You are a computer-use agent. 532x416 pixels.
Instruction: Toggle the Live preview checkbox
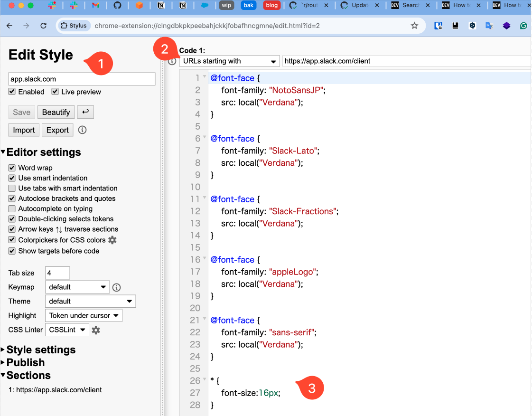(x=55, y=91)
